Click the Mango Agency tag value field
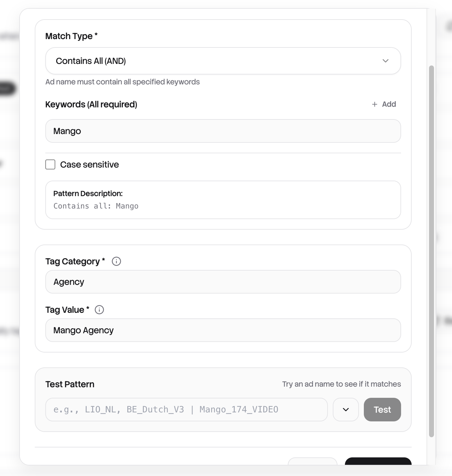This screenshot has width=452, height=476. pyautogui.click(x=223, y=330)
